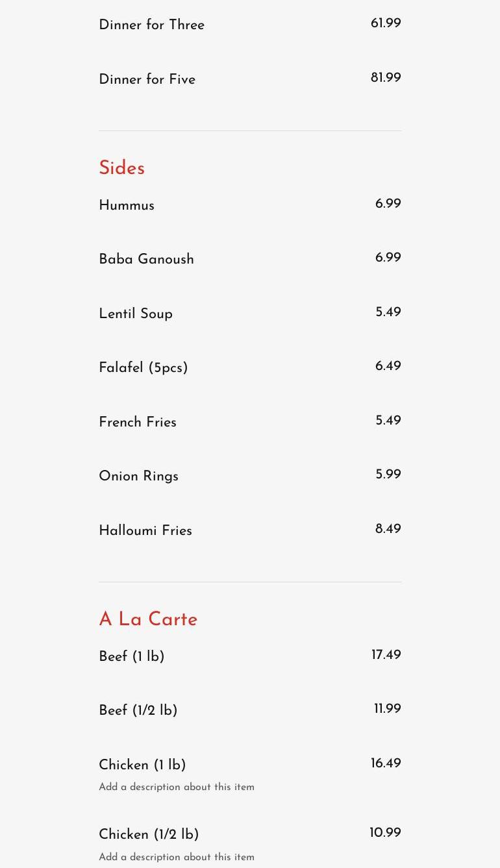Open the Hummus side item
The height and width of the screenshot is (868, 500).
[127, 206]
